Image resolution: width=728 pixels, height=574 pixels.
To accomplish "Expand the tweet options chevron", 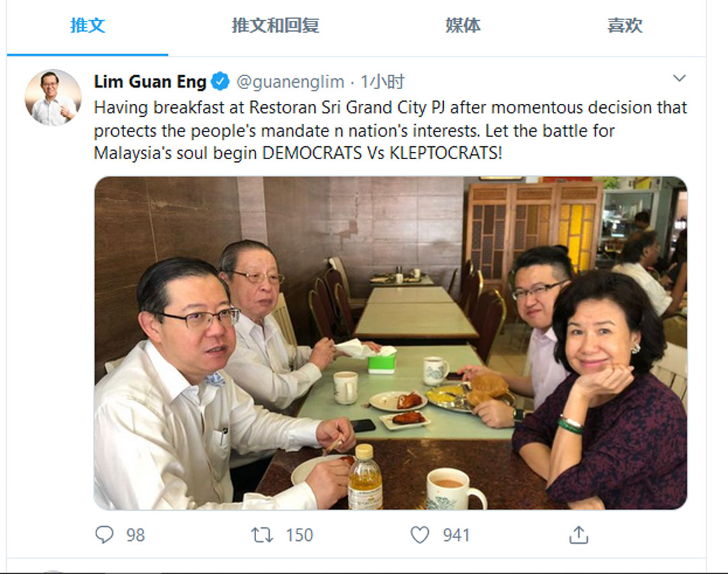I will [x=679, y=78].
